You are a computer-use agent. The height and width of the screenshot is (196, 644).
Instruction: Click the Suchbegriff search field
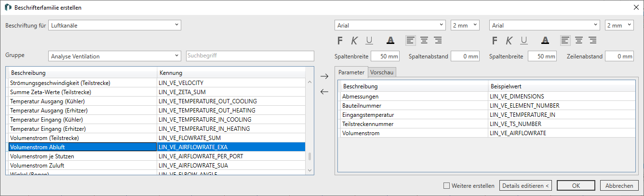[x=250, y=56]
